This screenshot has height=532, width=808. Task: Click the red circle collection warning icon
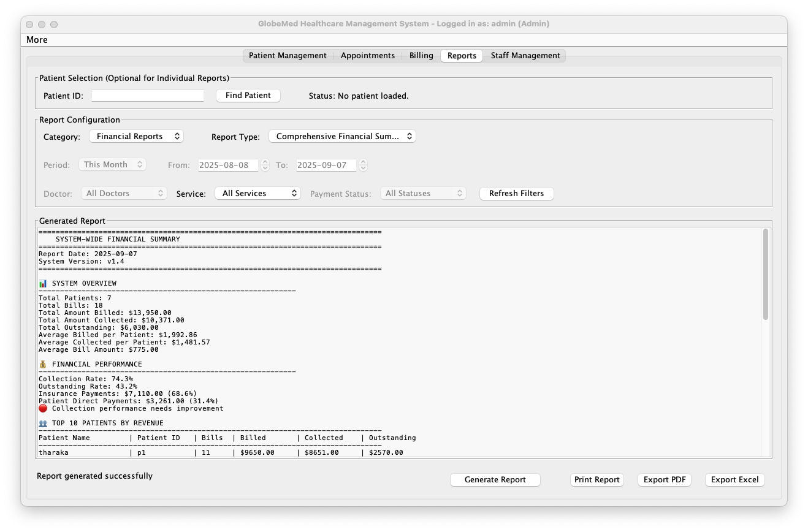click(43, 409)
